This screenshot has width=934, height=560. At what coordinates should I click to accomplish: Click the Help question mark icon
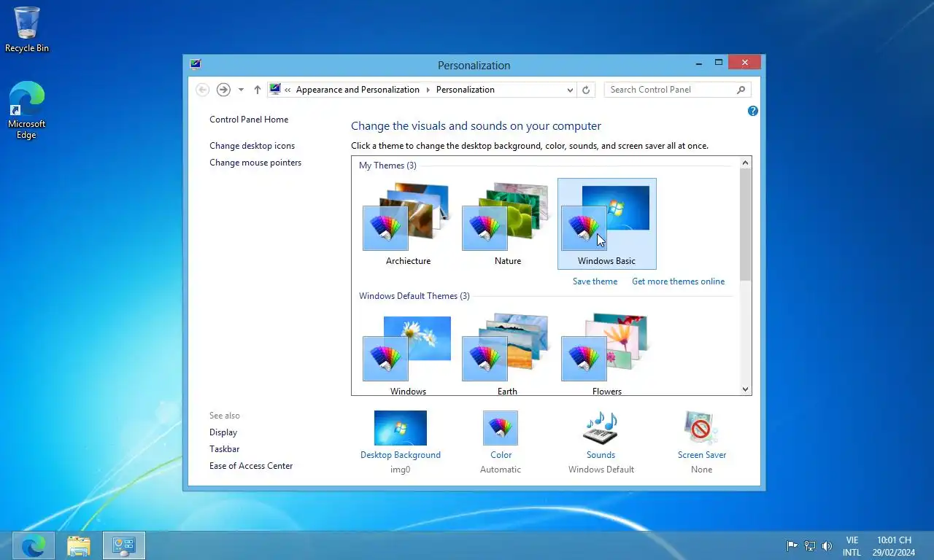click(753, 111)
